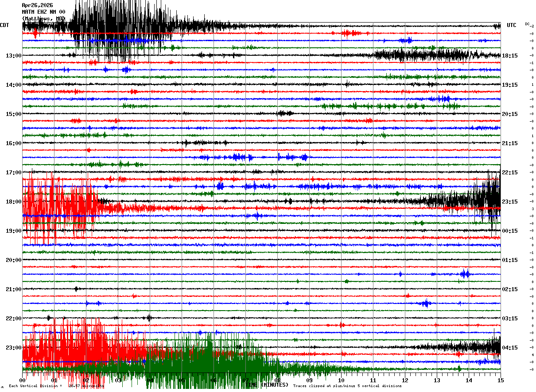This screenshot has width=536, height=392.
Task: Click the 02:15 UTC time label
Action: coord(511,289)
